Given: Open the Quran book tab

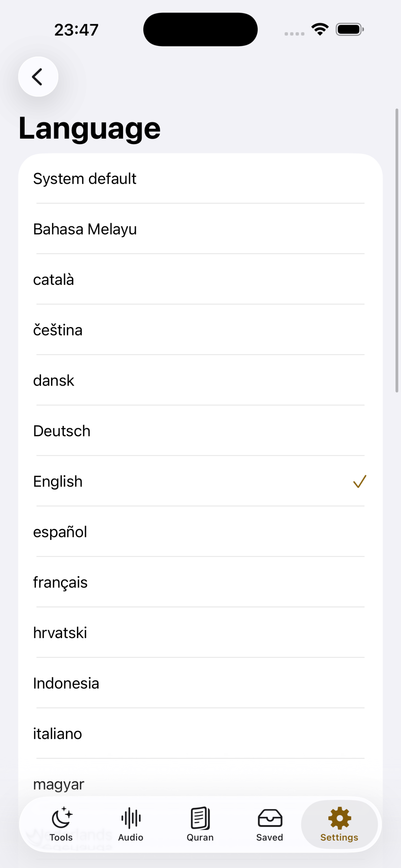Looking at the screenshot, I should pyautogui.click(x=200, y=824).
